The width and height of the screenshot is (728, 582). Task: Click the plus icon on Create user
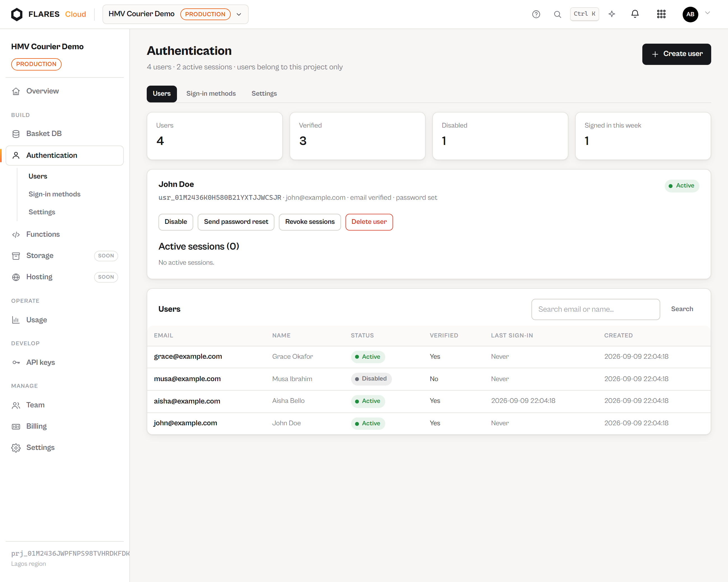click(655, 54)
